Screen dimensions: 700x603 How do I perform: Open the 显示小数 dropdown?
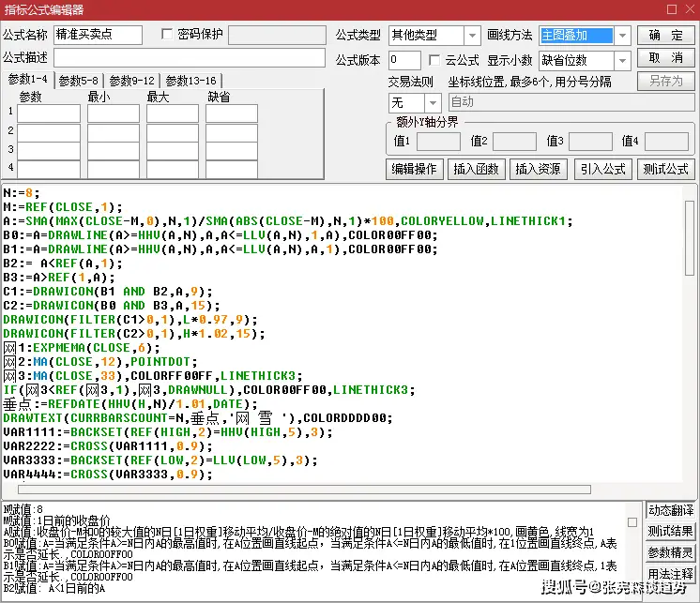(622, 61)
